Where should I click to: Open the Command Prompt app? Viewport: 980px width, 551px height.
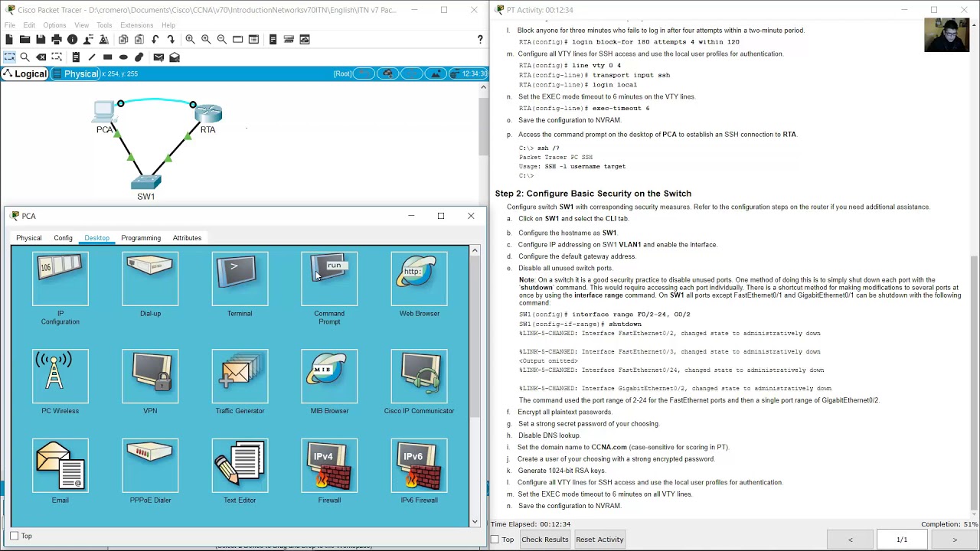click(329, 279)
